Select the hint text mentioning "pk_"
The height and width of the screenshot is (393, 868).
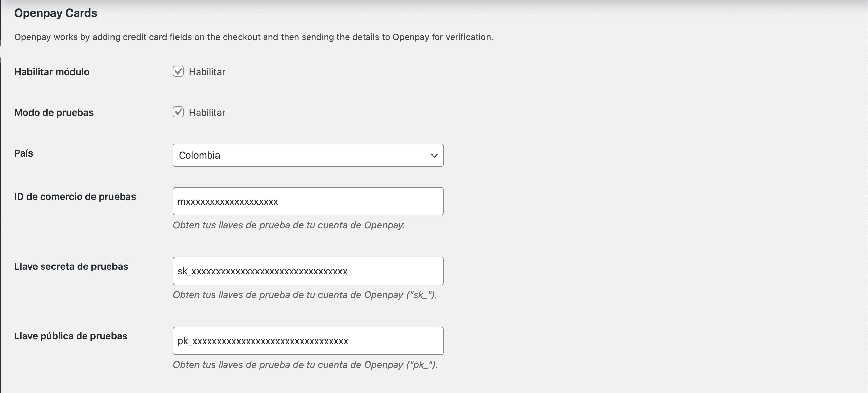pyautogui.click(x=306, y=365)
